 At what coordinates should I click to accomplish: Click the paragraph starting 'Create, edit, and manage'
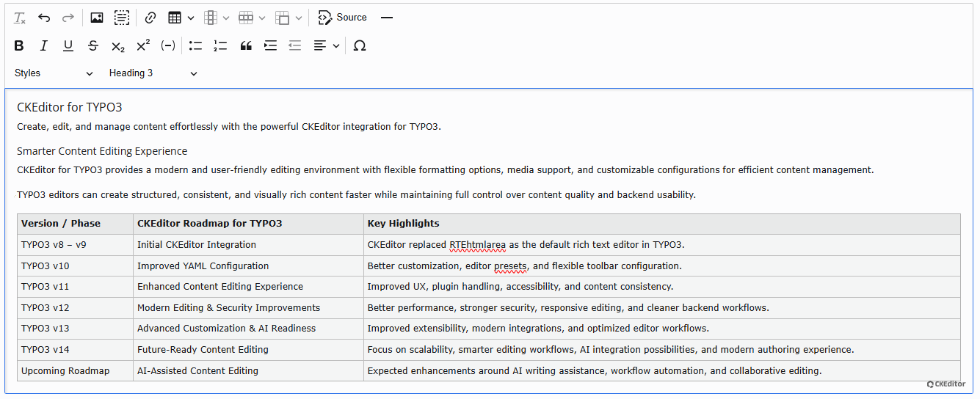tap(229, 126)
